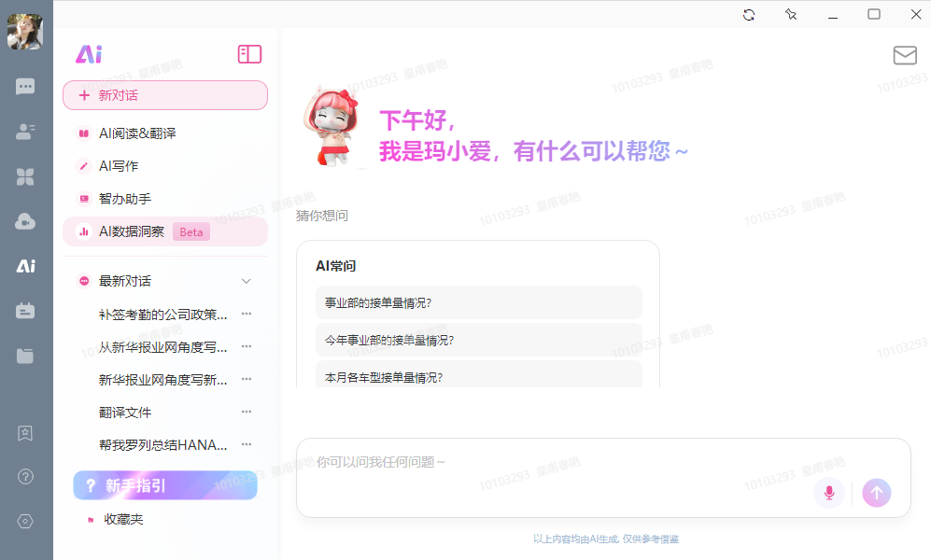Open options menu for 翻译文件 conversation
931x560 pixels.
point(247,412)
